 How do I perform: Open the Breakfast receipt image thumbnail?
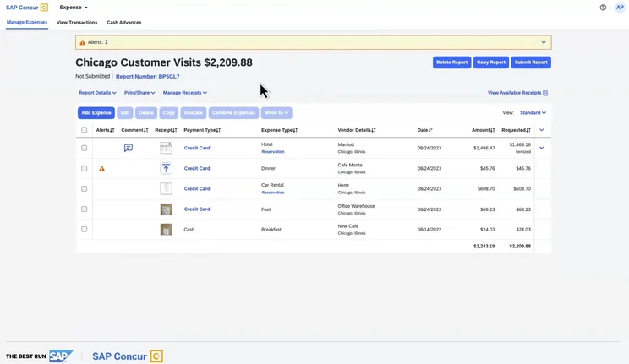[x=166, y=230]
